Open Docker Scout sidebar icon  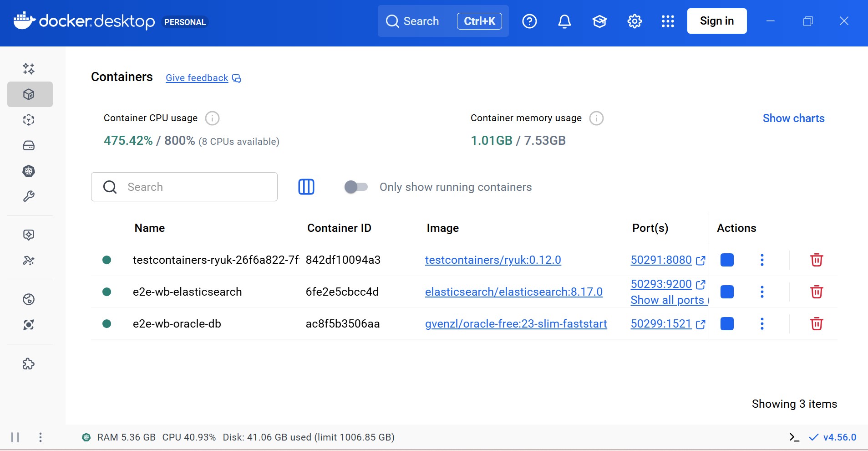click(29, 235)
